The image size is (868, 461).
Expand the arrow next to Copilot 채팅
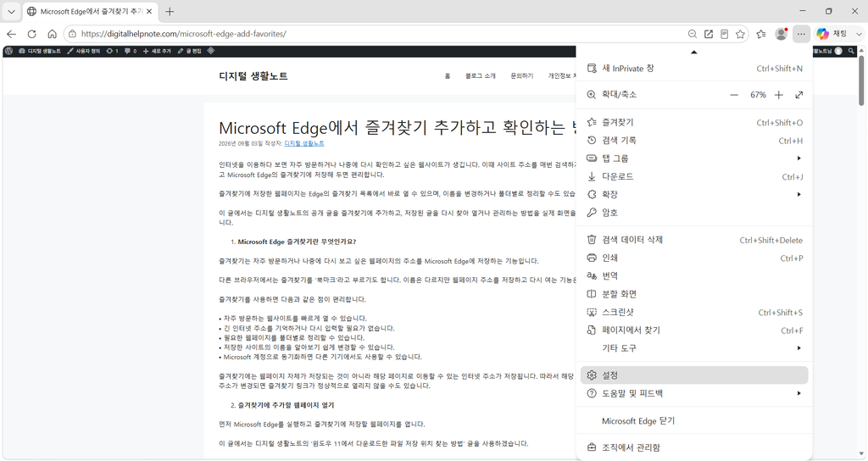pos(859,34)
